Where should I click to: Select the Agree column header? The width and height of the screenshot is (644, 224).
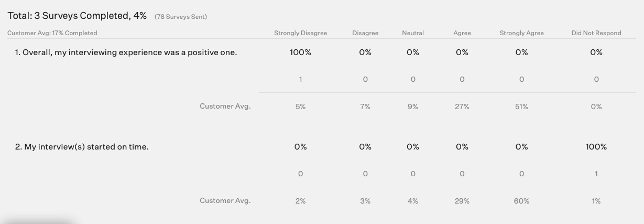[462, 33]
